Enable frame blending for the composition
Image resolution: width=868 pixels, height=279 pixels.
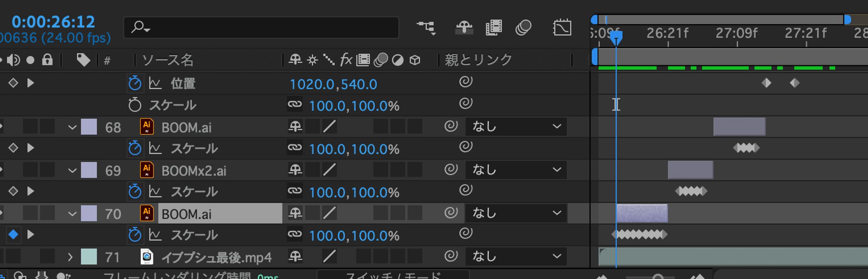pyautogui.click(x=493, y=27)
